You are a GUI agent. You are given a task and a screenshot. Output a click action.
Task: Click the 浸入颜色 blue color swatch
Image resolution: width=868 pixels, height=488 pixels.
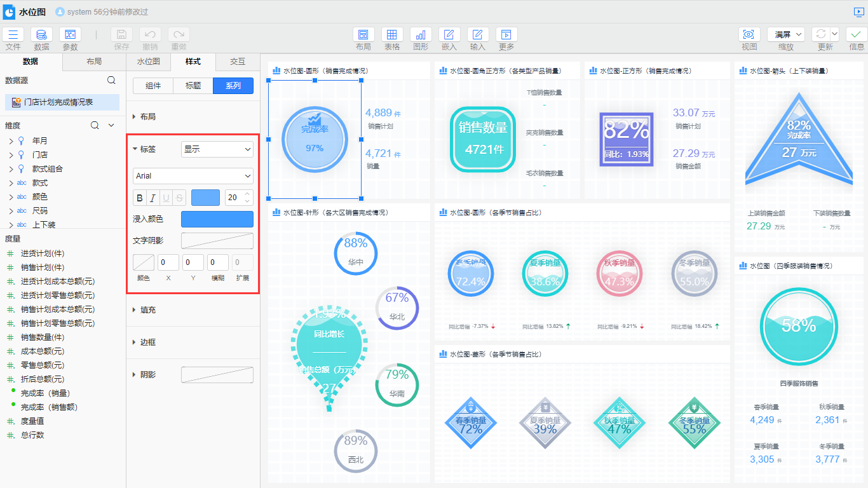[x=217, y=219]
